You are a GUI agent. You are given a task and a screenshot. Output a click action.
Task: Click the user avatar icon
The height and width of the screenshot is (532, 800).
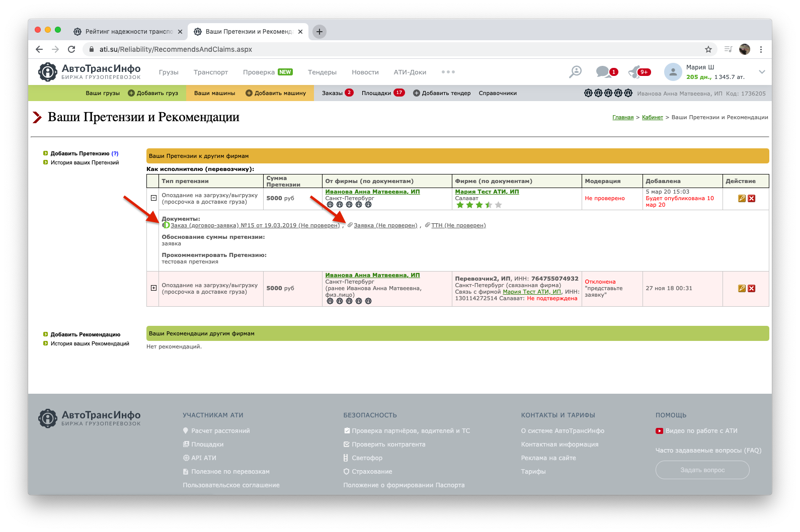[673, 72]
